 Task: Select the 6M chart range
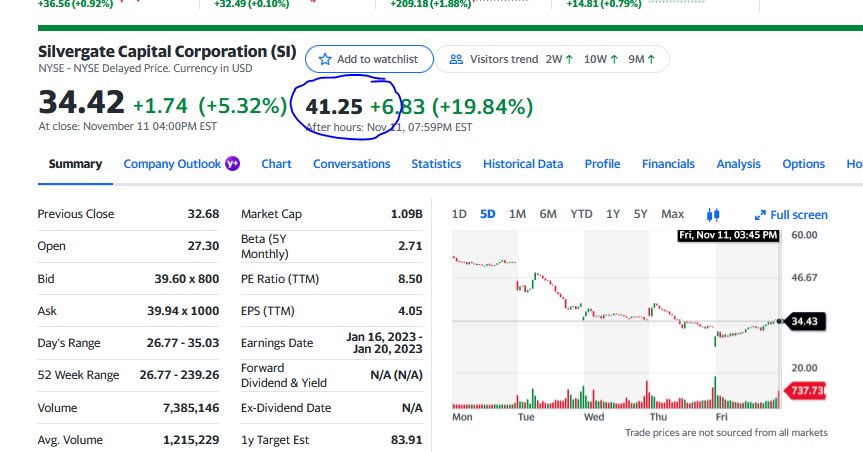pos(548,214)
